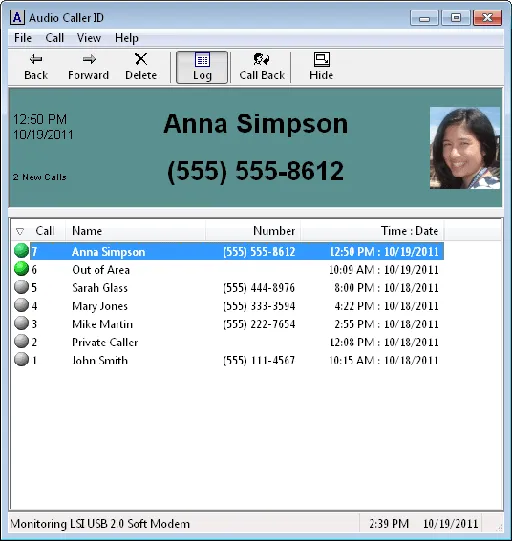
Task: Click the gray status ball for call 1
Action: point(21,359)
